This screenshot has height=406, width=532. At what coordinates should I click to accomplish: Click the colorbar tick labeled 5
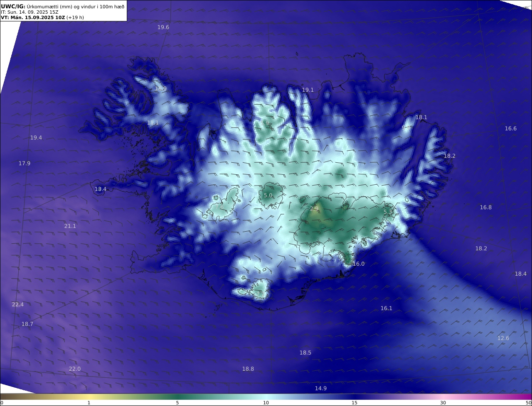(x=177, y=403)
